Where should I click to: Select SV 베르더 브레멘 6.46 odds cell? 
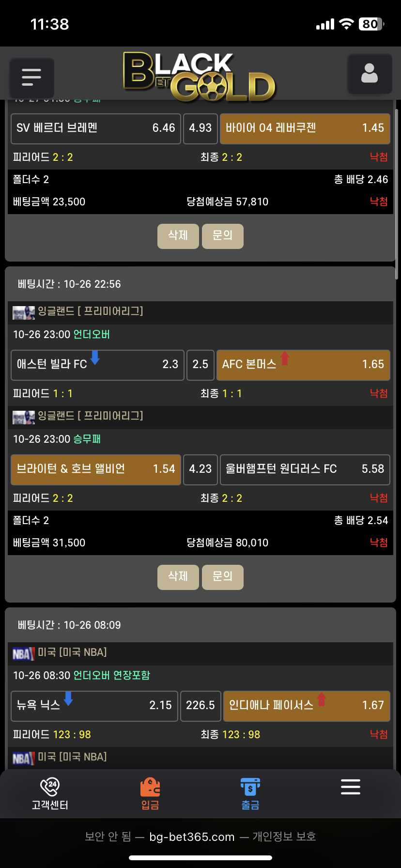coord(96,129)
